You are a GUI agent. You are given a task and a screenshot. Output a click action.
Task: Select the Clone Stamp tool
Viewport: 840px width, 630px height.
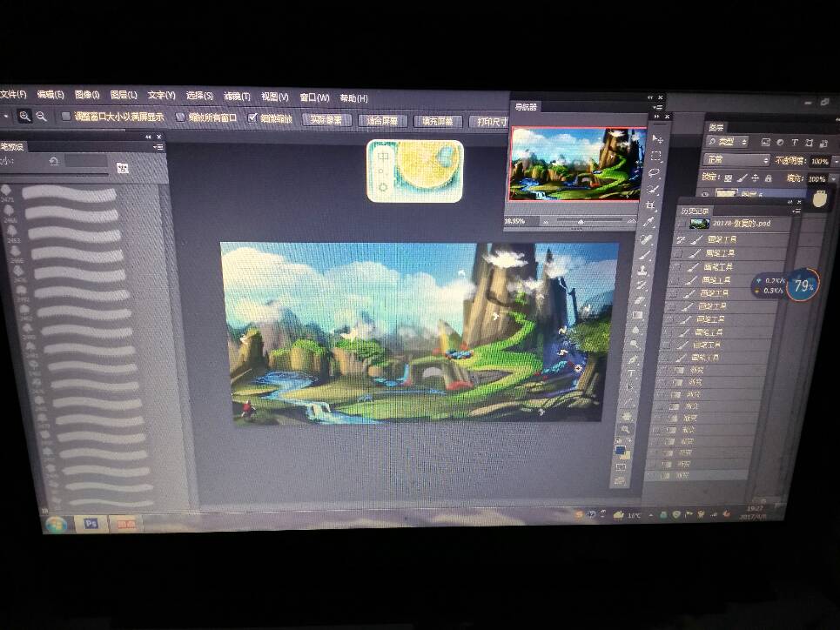(x=643, y=271)
